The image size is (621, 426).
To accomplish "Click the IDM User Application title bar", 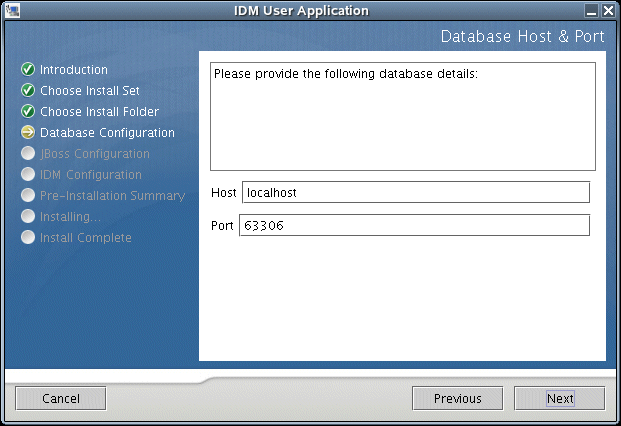I will (300, 11).
